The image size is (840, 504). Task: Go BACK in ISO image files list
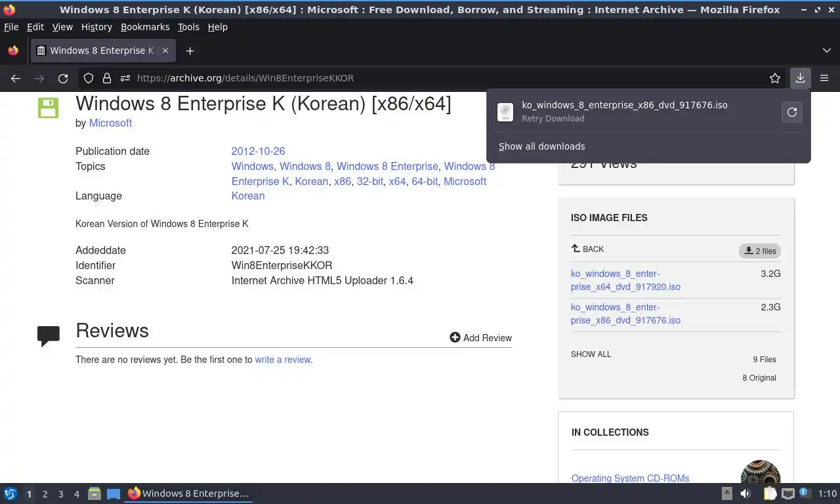587,249
